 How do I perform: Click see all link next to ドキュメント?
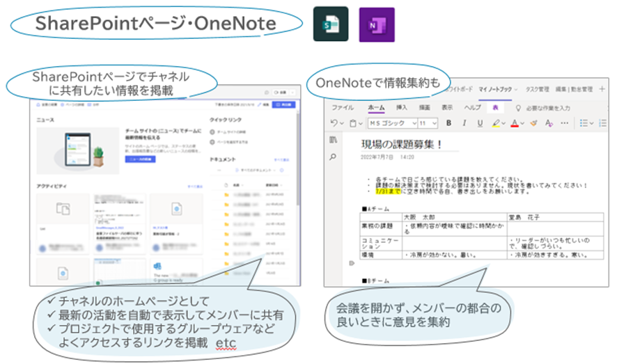pos(281,159)
